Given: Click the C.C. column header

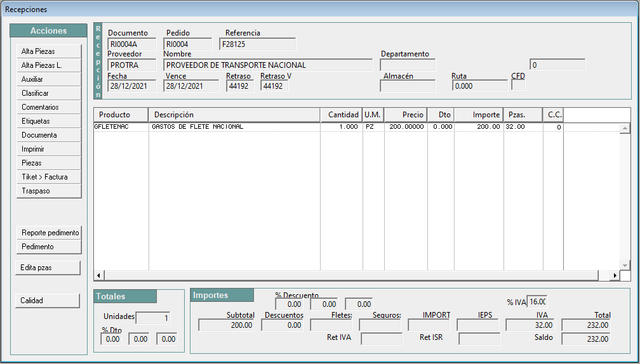Looking at the screenshot, I should tap(553, 115).
